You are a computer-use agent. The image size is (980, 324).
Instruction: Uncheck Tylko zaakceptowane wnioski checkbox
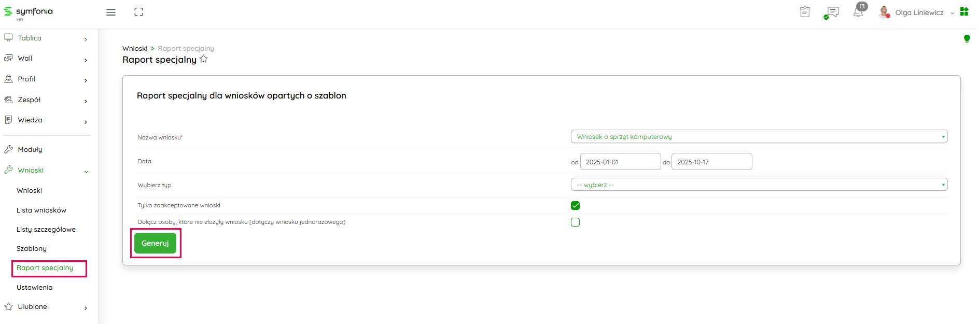pos(575,206)
